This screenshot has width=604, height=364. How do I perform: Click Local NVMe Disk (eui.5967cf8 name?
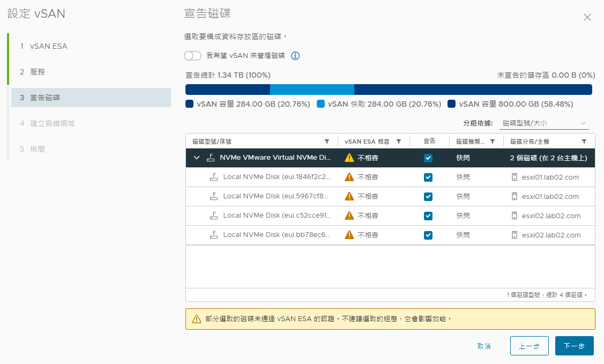pyautogui.click(x=276, y=196)
